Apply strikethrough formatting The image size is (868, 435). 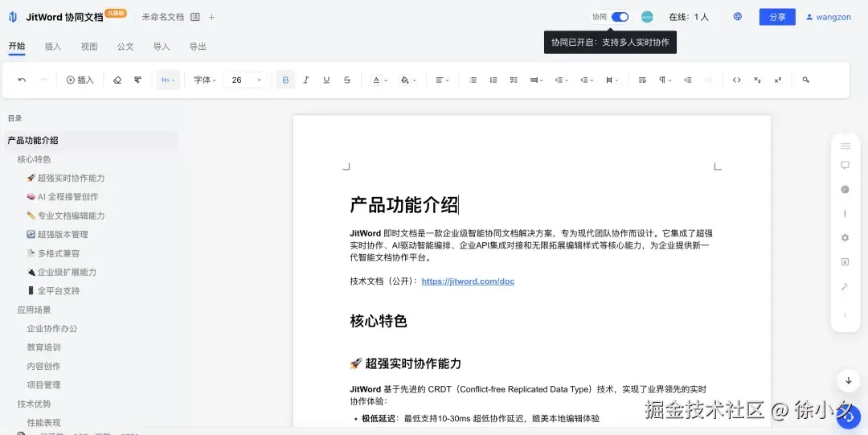(x=347, y=80)
